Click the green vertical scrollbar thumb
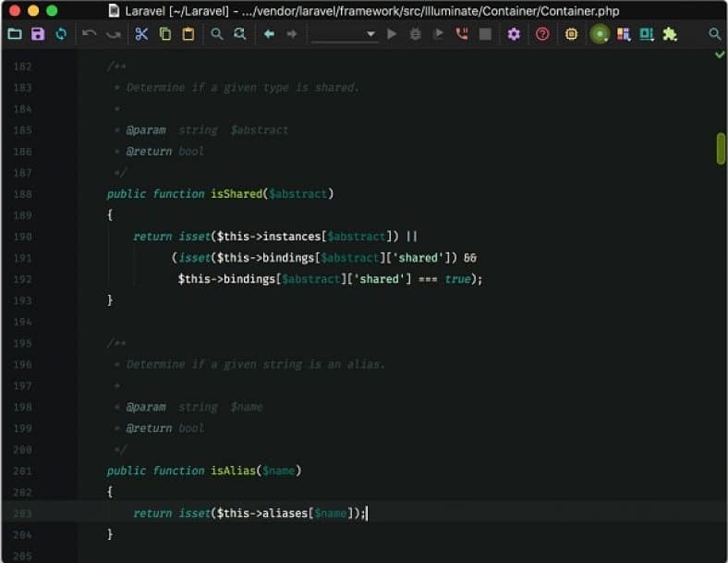This screenshot has width=728, height=563. coord(721,149)
